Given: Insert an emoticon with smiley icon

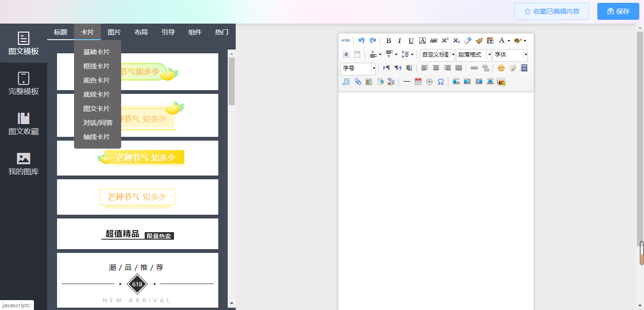Looking at the screenshot, I should [x=501, y=68].
